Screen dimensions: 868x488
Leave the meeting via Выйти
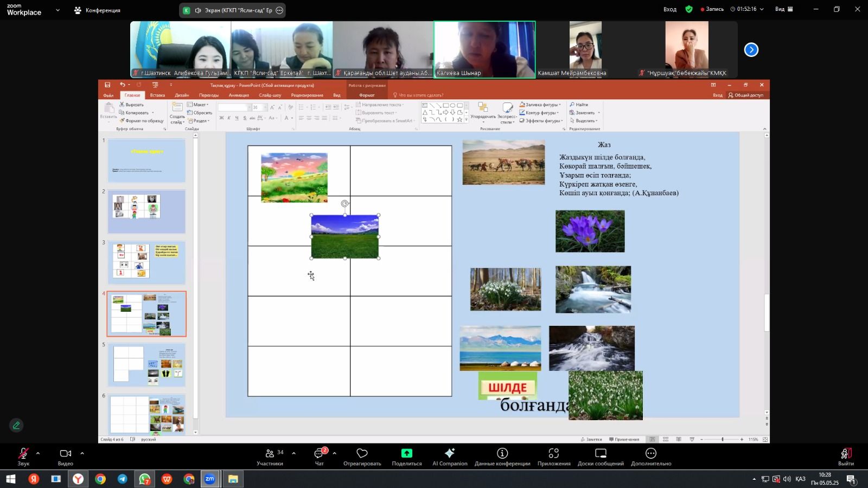[845, 456]
